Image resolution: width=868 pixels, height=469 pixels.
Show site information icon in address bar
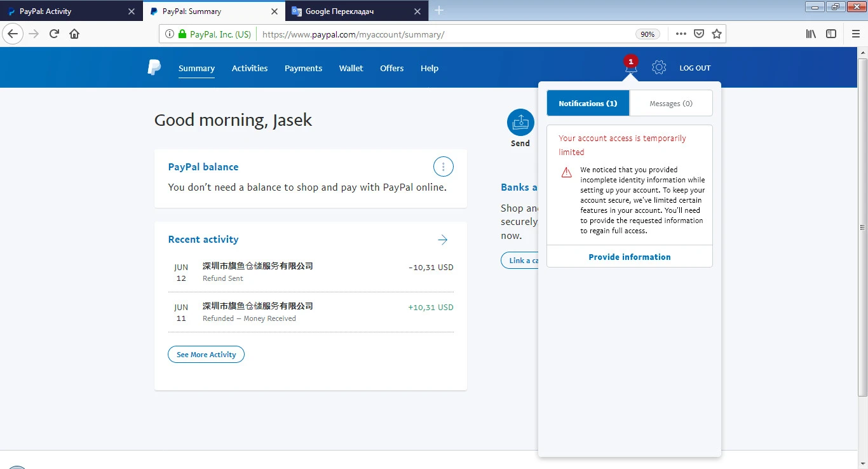[x=170, y=34]
